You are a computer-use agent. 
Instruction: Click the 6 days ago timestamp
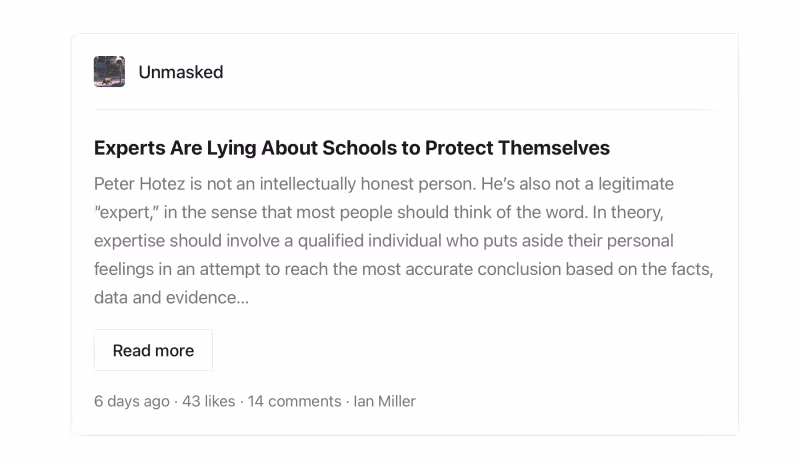131,401
